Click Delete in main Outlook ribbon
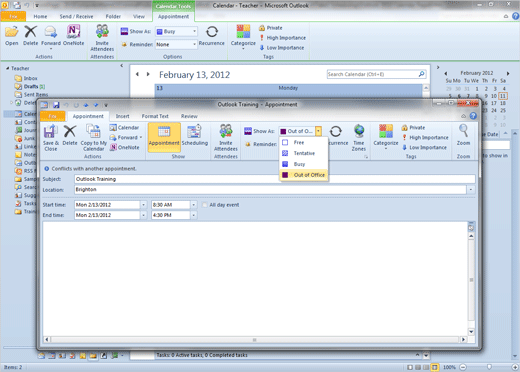 point(30,35)
